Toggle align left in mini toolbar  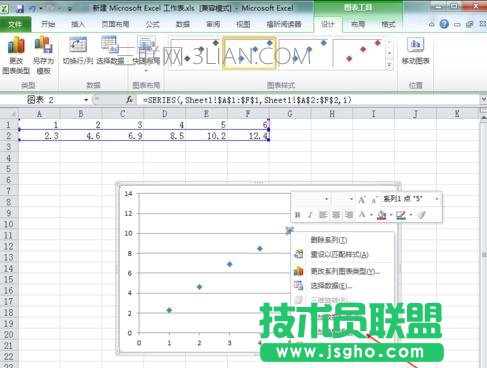tap(323, 215)
